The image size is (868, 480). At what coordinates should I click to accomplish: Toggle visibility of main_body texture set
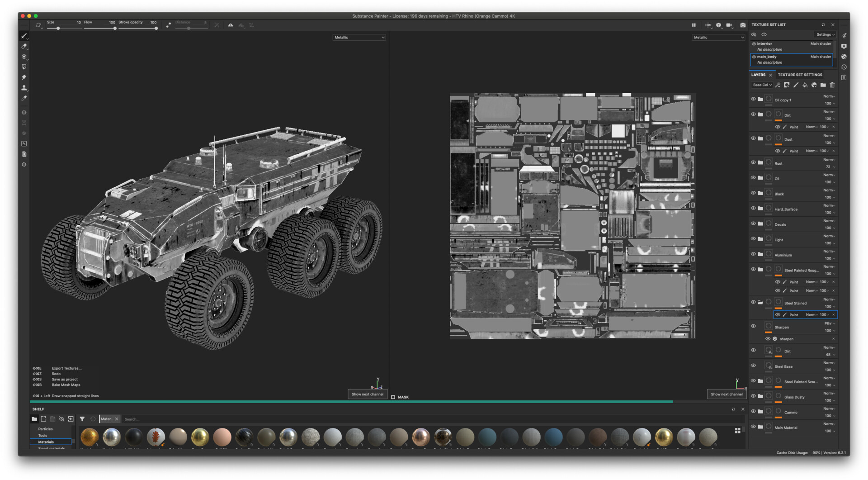[x=754, y=57]
